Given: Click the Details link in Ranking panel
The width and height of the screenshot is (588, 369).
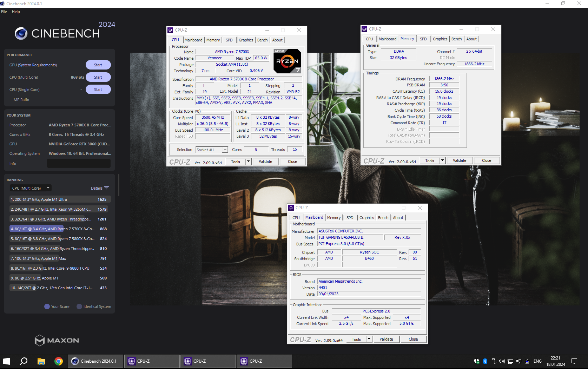Looking at the screenshot, I should pyautogui.click(x=97, y=188).
